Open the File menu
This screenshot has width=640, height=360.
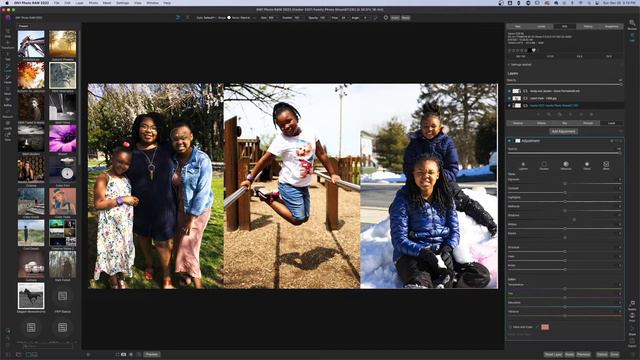56,3
